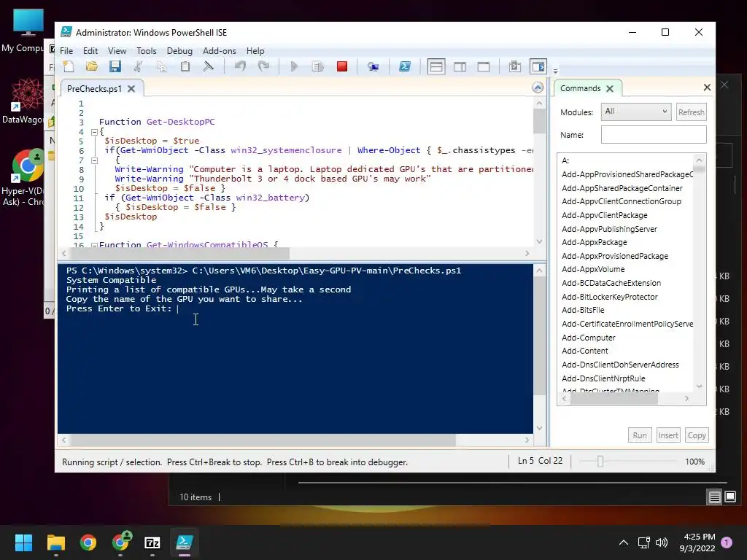Click the Name input field

(654, 135)
